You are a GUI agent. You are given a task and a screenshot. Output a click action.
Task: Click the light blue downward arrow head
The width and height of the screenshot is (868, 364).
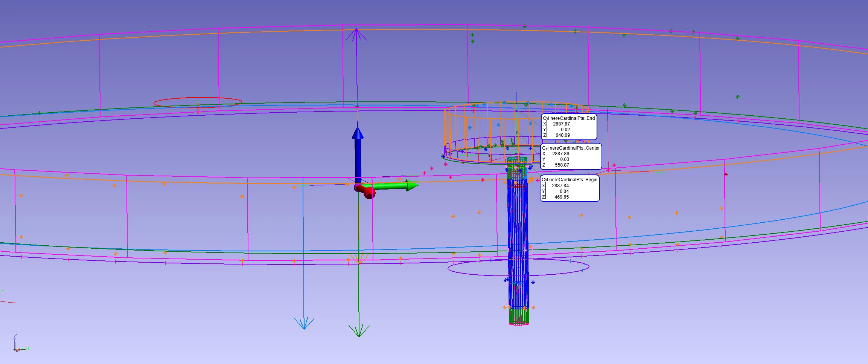coord(304,324)
